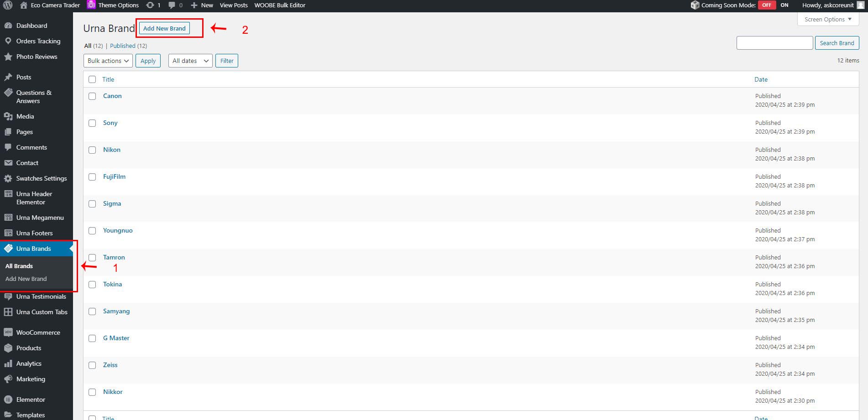
Task: Tick the select-all checkbox beside Title header
Action: [x=92, y=79]
